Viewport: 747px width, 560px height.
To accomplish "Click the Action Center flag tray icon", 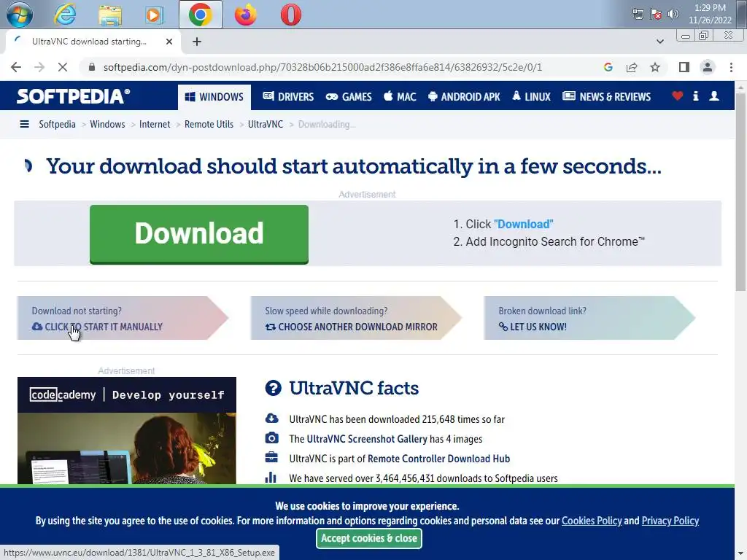I will coord(656,14).
